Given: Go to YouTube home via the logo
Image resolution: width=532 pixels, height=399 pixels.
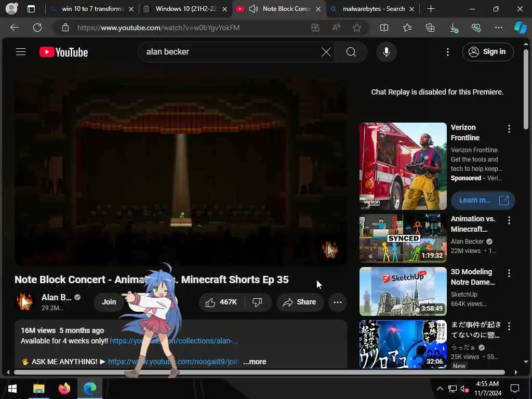Looking at the screenshot, I should point(63,52).
